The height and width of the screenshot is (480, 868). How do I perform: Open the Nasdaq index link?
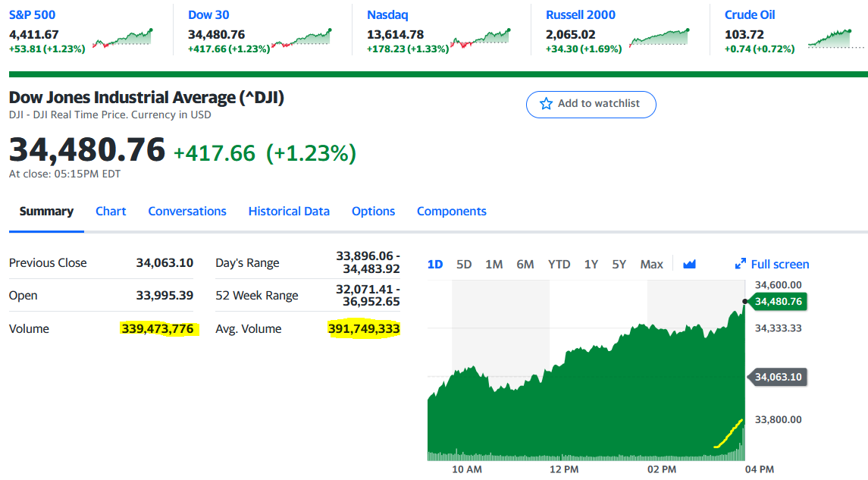387,15
